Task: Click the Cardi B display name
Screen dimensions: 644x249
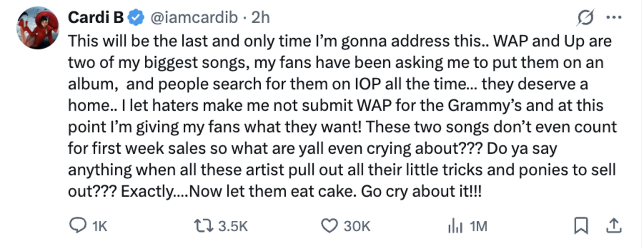Action: tap(96, 18)
